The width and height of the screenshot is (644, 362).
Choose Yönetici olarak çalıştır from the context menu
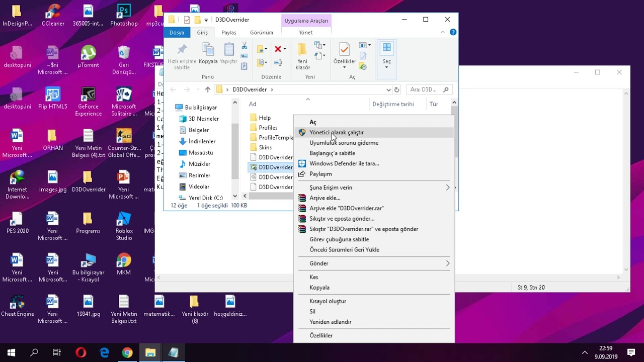[x=374, y=132]
